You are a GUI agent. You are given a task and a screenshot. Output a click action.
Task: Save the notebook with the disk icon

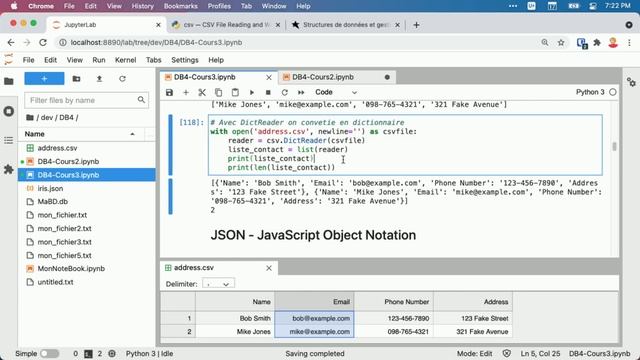169,93
